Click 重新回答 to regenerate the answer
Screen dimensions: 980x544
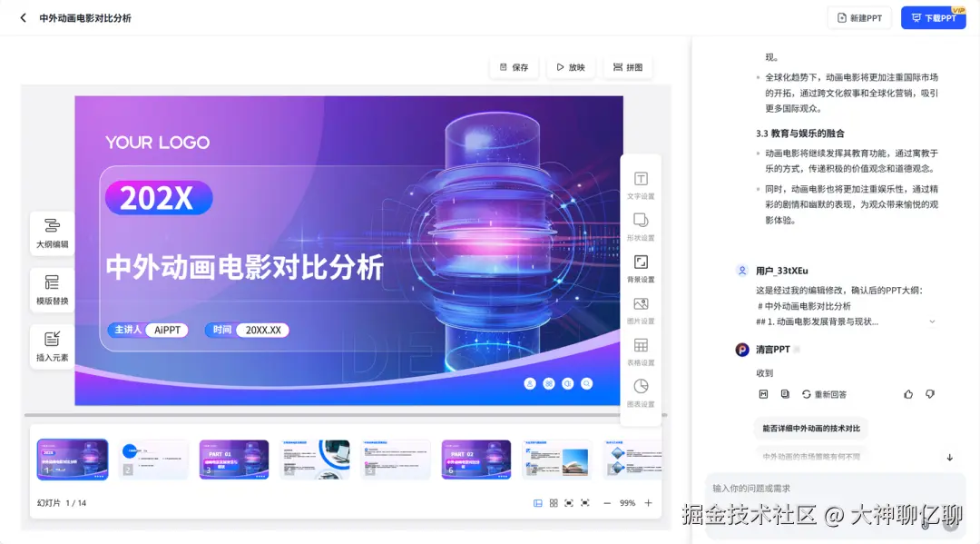tap(824, 394)
